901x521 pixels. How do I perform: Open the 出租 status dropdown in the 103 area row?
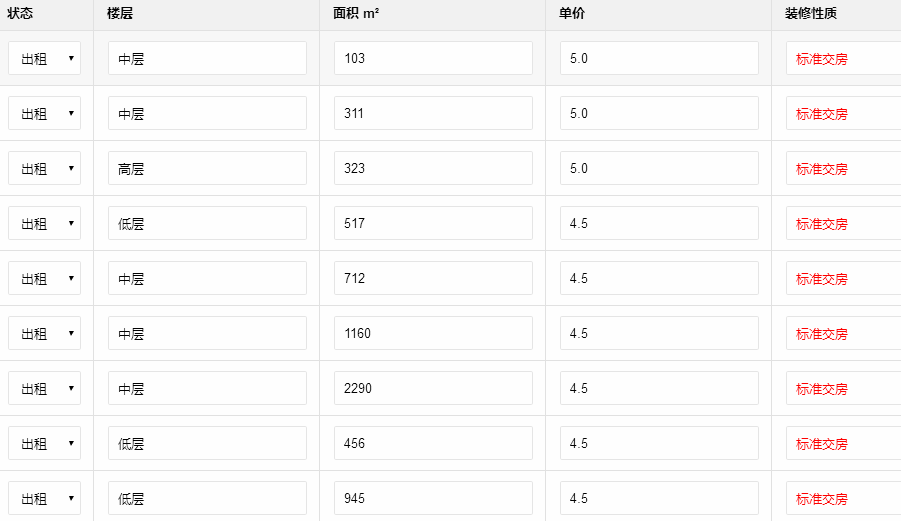pos(44,58)
